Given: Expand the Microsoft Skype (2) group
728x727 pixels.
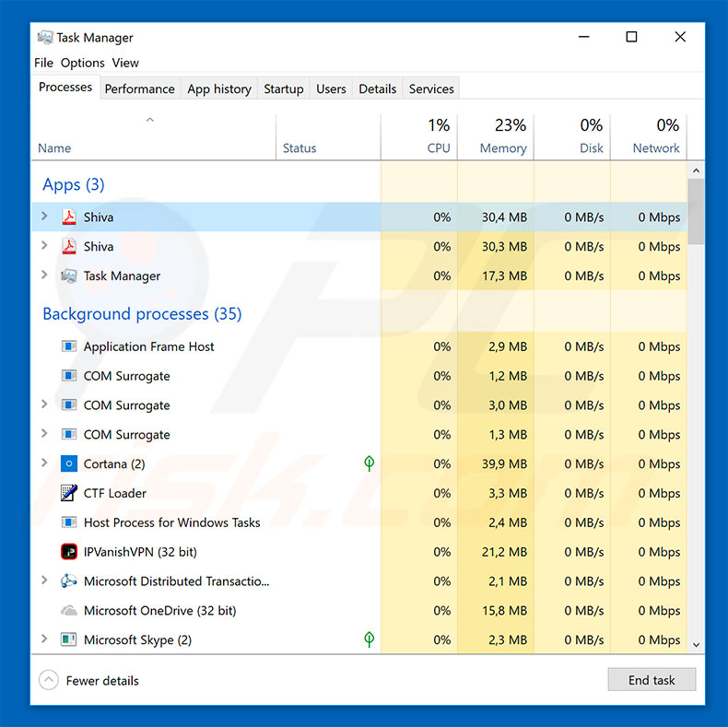Looking at the screenshot, I should point(44,639).
